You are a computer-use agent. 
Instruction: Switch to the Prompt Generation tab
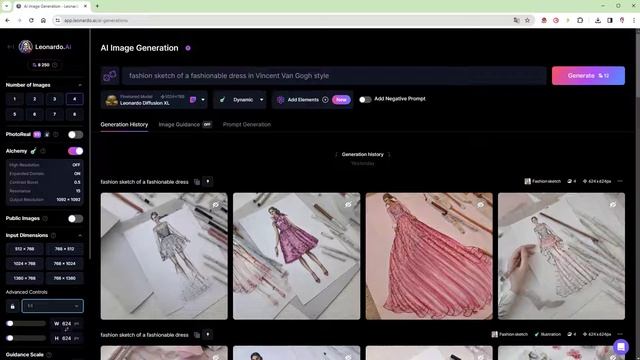(x=247, y=124)
